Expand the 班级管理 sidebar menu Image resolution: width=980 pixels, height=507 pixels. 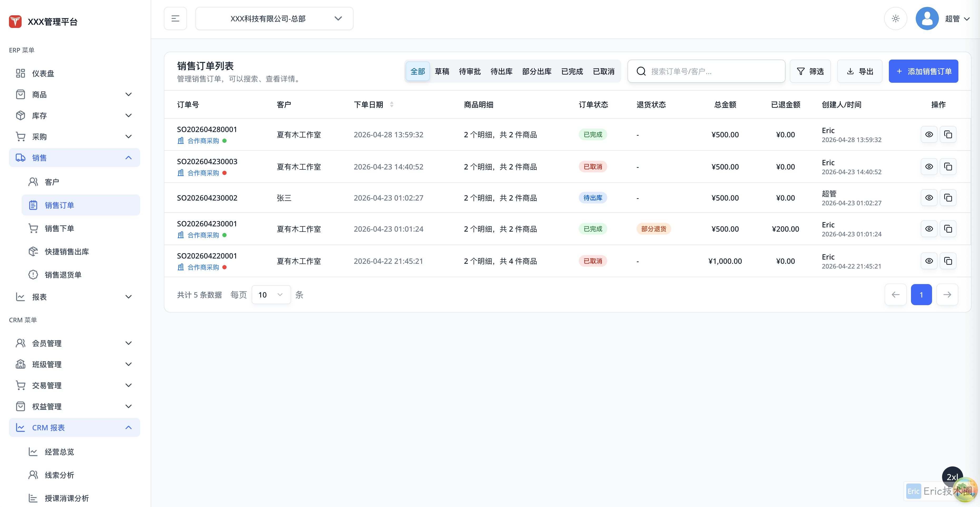(x=75, y=364)
